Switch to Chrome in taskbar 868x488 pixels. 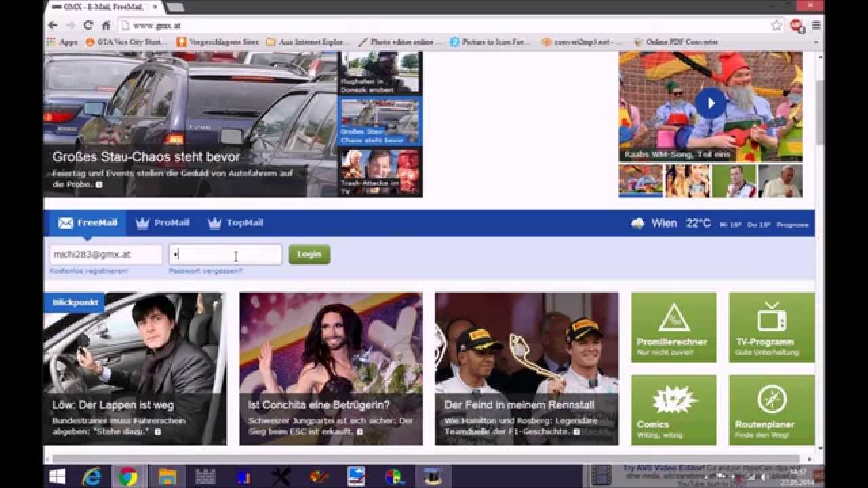point(128,476)
